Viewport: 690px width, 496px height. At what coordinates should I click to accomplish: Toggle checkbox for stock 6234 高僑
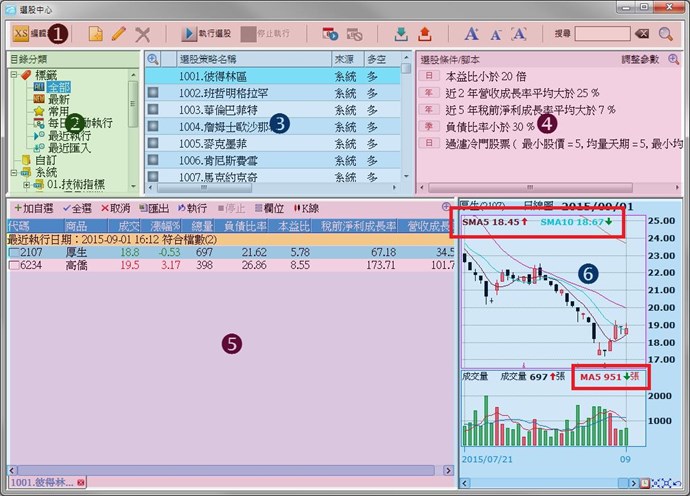[15, 265]
